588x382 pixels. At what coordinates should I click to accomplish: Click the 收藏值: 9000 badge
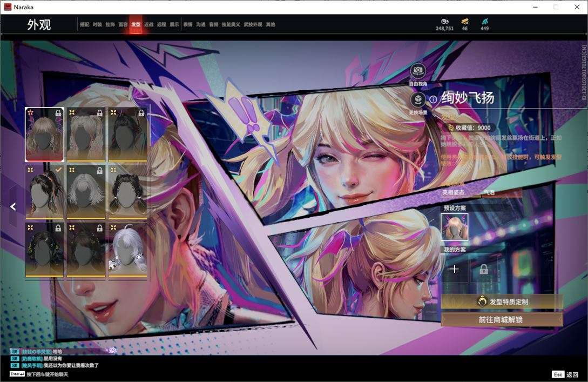pyautogui.click(x=470, y=128)
